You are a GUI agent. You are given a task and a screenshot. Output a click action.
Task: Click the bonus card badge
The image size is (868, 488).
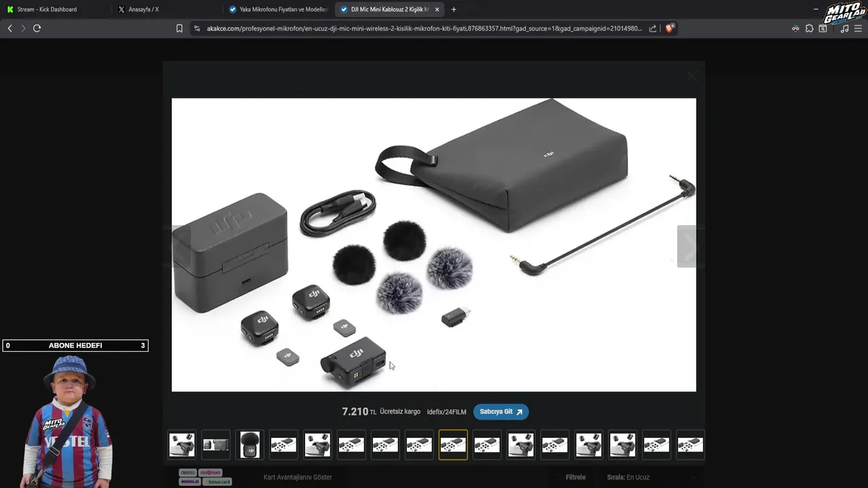click(x=217, y=482)
